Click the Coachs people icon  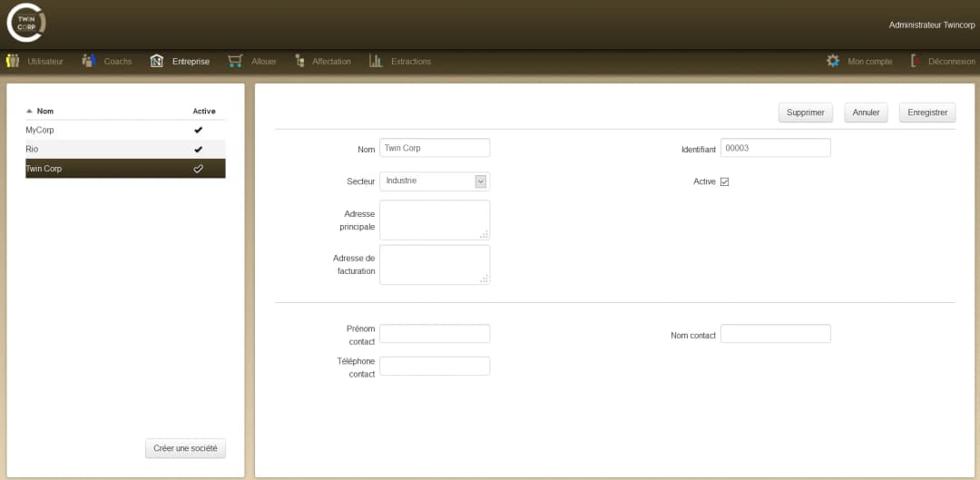coord(89,61)
